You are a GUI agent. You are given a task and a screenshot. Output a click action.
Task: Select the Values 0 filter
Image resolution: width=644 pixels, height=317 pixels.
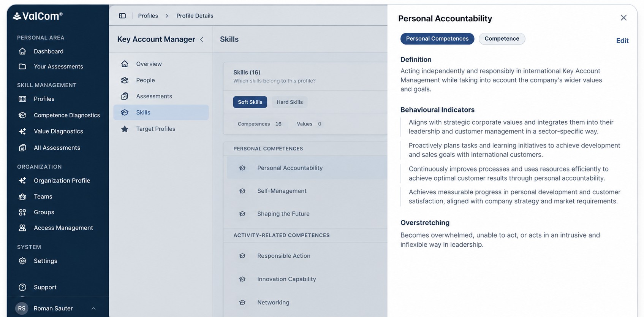(309, 124)
